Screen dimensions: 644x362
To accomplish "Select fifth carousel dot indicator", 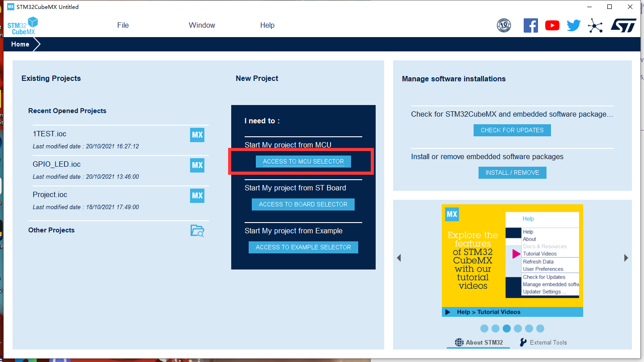I will coord(529,328).
